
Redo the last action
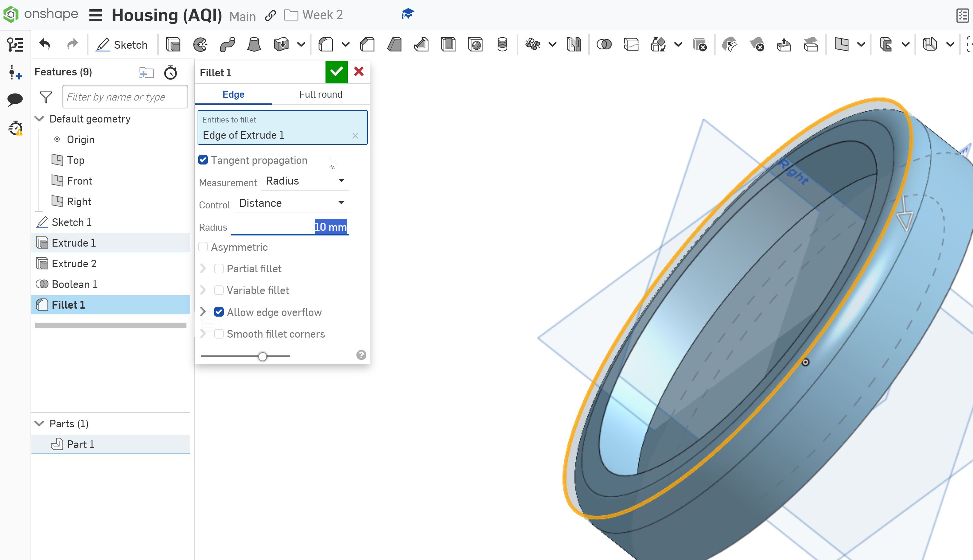[x=72, y=44]
